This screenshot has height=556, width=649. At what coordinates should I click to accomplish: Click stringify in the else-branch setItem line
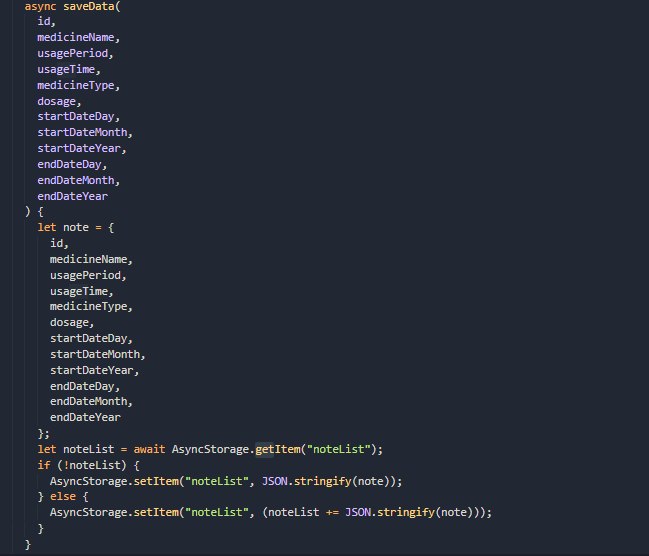(406, 513)
